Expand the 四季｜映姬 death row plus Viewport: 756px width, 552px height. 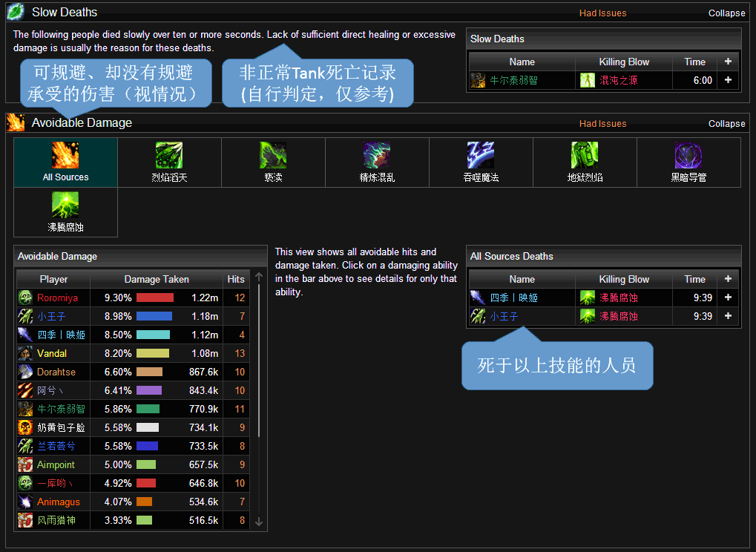(728, 298)
